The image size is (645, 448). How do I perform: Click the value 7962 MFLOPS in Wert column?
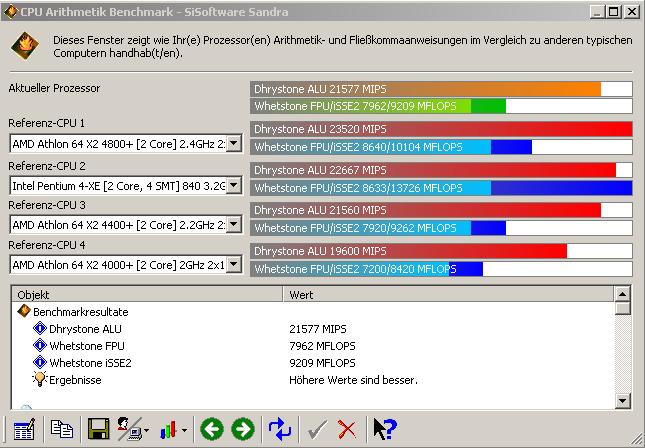322,346
